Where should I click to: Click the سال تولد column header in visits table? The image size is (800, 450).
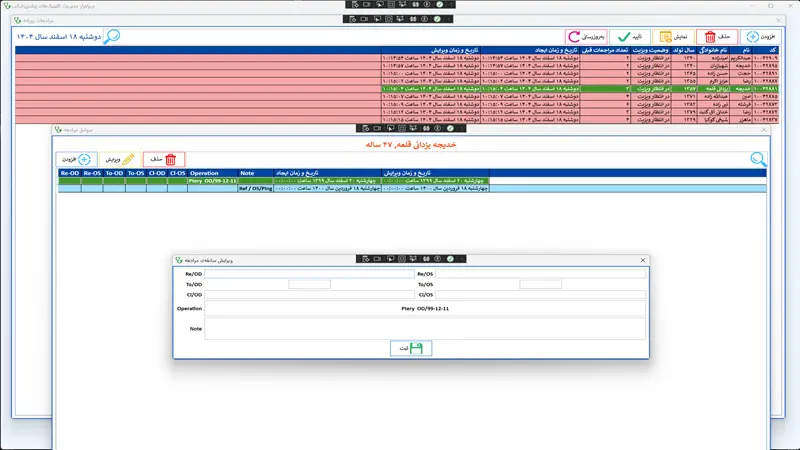coord(684,50)
